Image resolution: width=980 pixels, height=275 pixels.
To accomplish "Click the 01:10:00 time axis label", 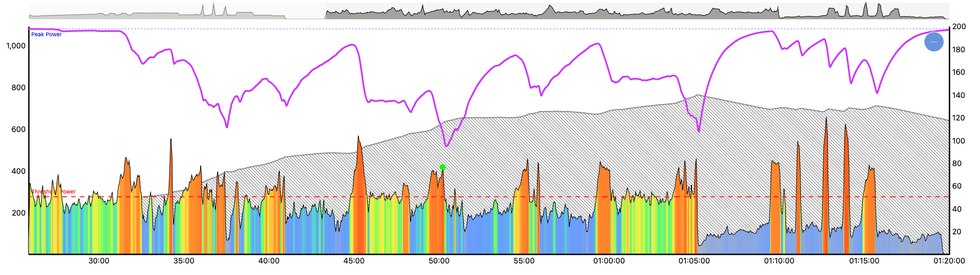I will click(779, 261).
